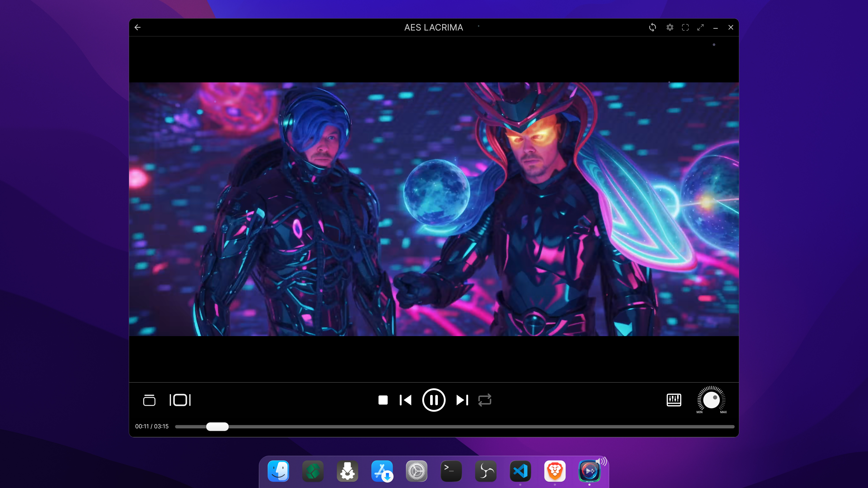Toggle repeat loop mode
This screenshot has height=488, width=868.
point(485,400)
